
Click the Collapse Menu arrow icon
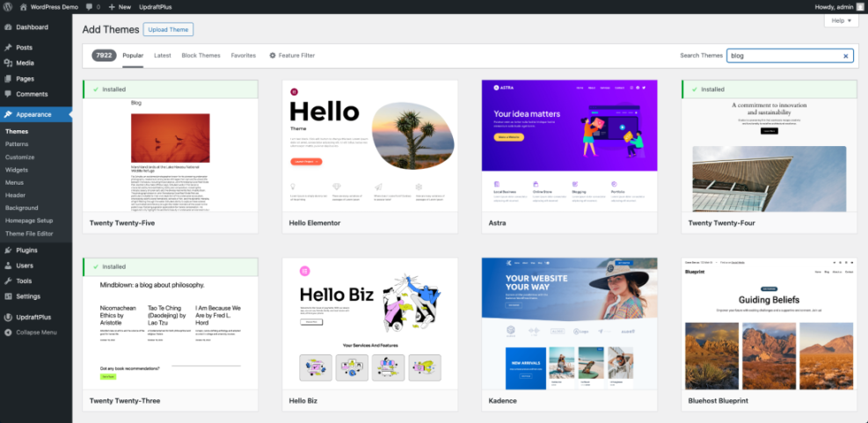pos(8,332)
